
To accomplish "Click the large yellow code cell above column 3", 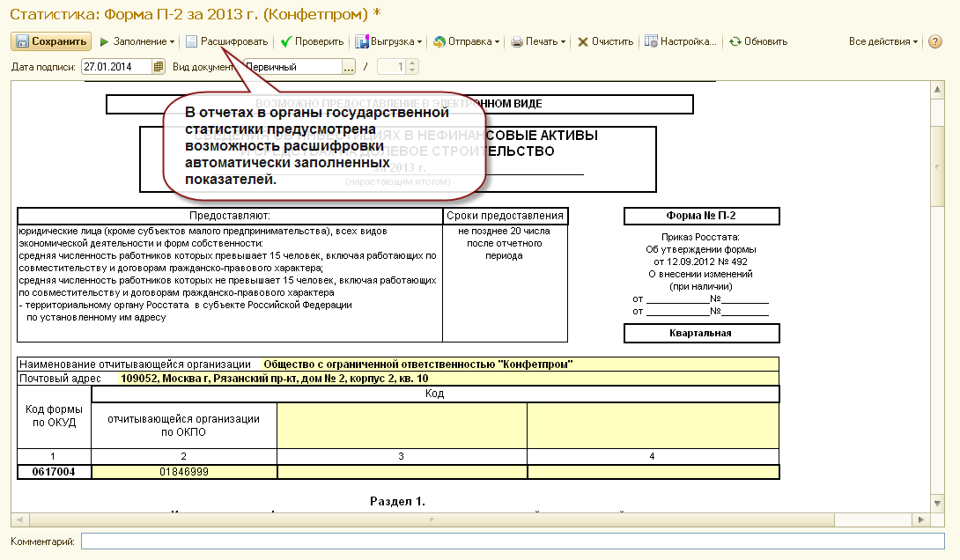I will coord(402,425).
